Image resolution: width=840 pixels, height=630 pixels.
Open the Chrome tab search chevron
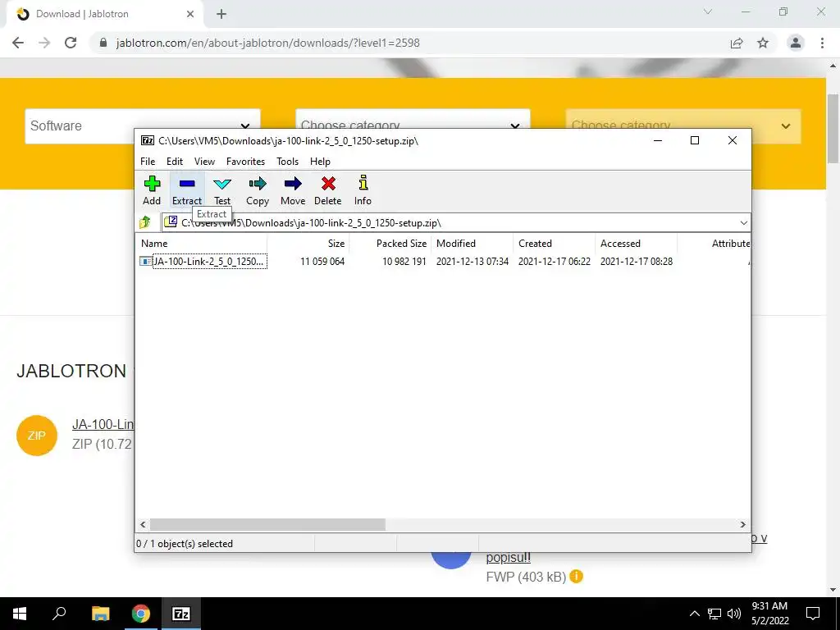(x=708, y=11)
